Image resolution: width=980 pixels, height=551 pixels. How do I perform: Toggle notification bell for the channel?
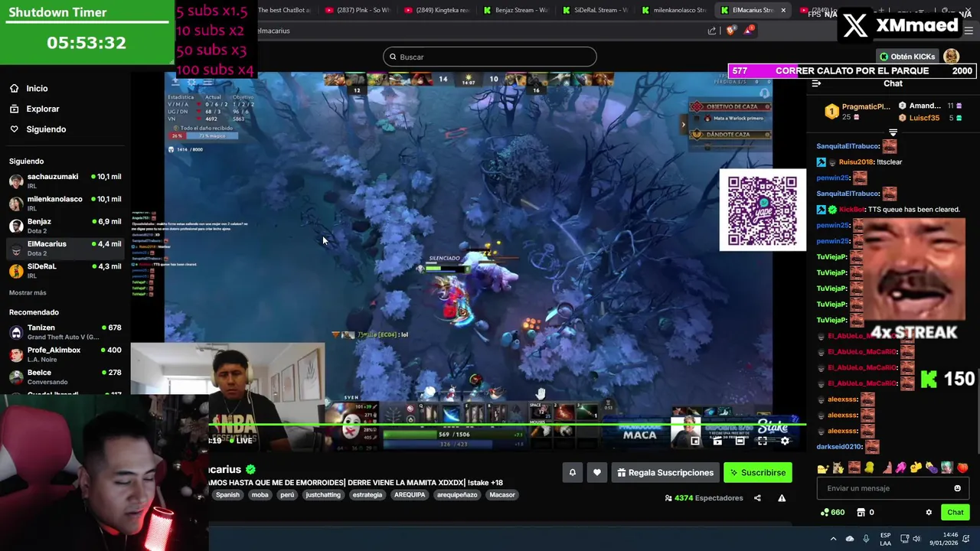pyautogui.click(x=572, y=472)
